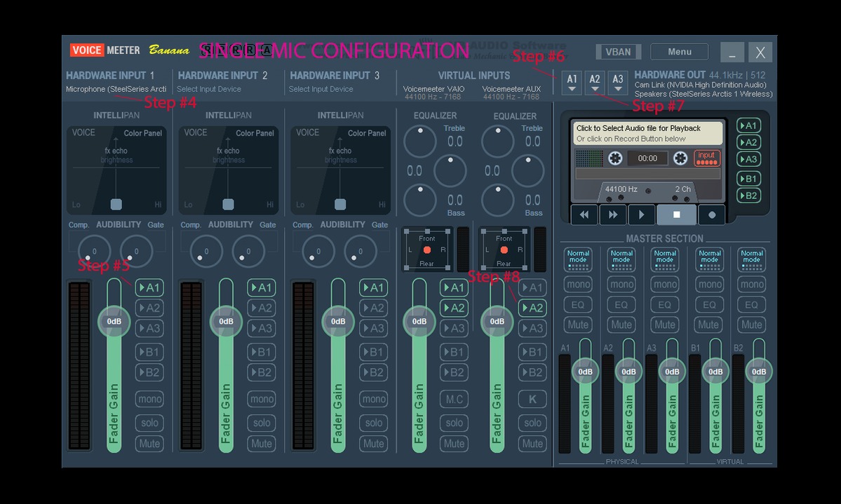The image size is (841, 504).
Task: Stop the cassette recorder
Action: click(676, 214)
